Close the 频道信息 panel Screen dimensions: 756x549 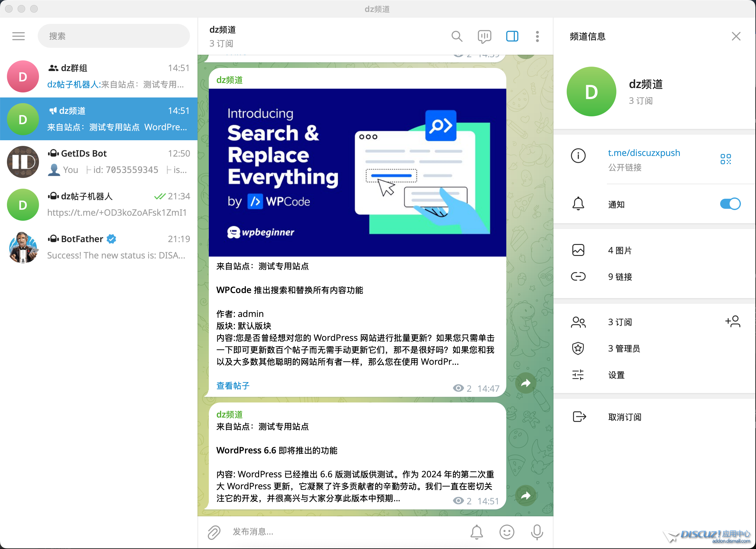pyautogui.click(x=736, y=36)
